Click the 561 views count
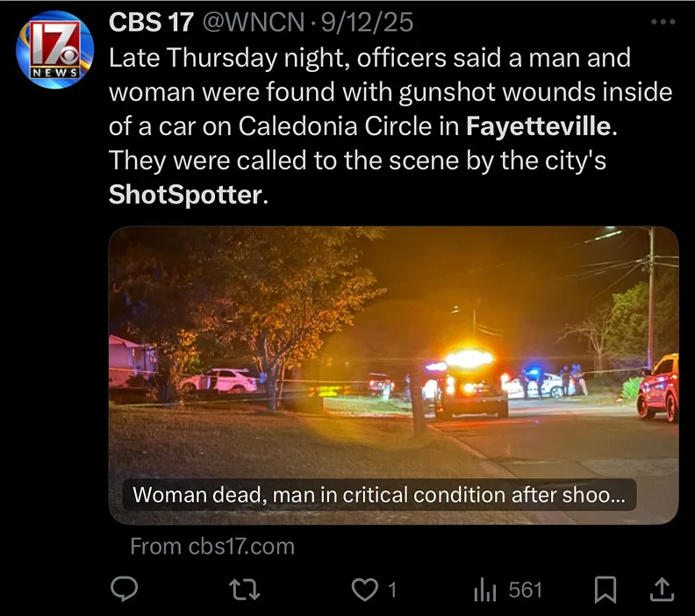Image resolution: width=695 pixels, height=616 pixels. [526, 591]
